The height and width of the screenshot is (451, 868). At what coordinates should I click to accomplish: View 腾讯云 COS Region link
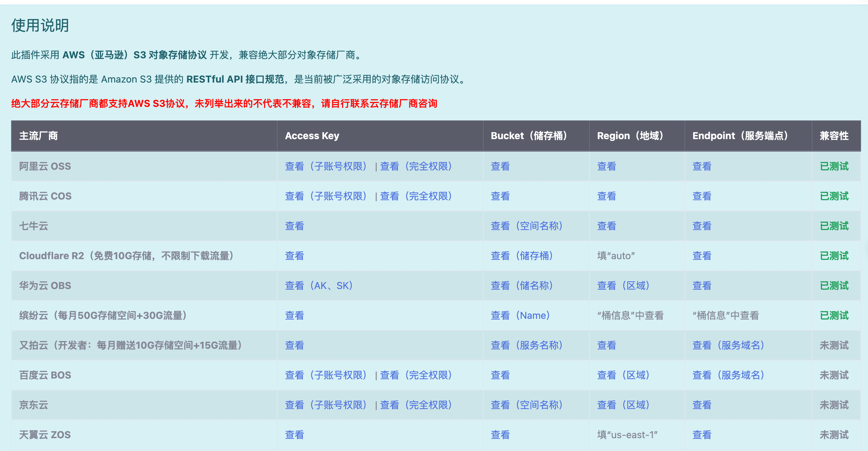606,196
